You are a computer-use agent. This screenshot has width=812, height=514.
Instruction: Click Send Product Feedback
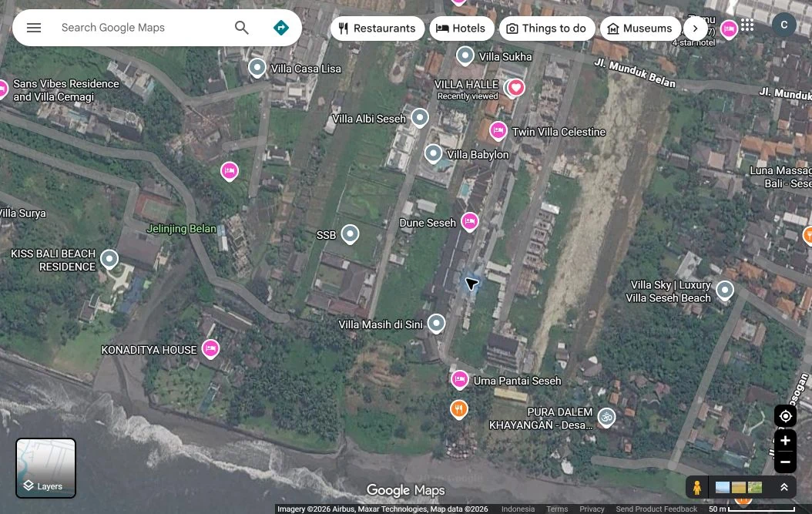coord(656,509)
